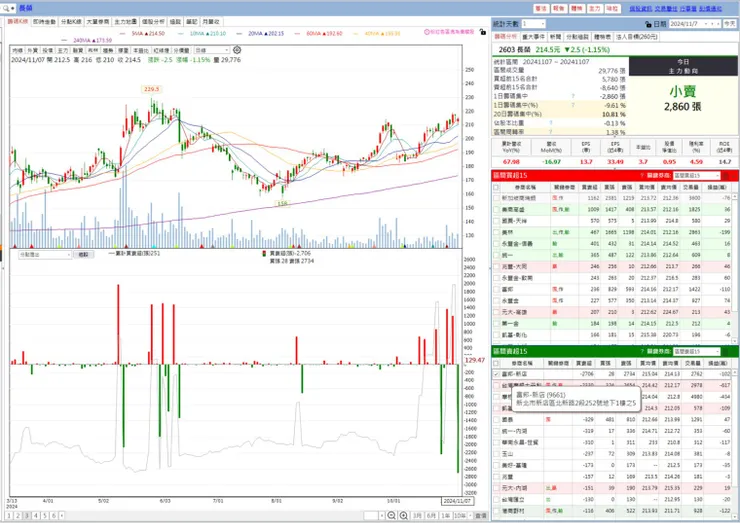740x523 pixels.
Task: Select all rows via buy table header checkbox
Action: pos(496,187)
